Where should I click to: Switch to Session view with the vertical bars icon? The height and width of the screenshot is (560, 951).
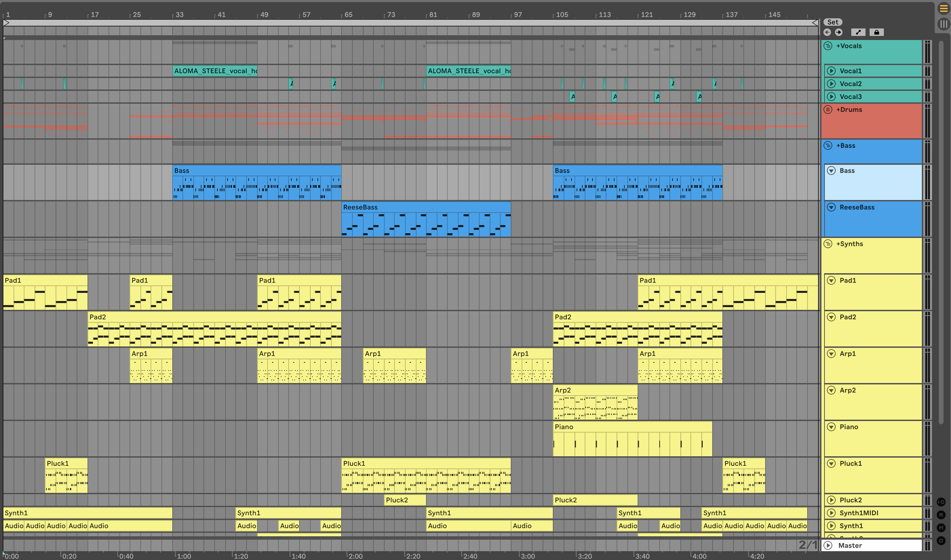click(x=943, y=24)
